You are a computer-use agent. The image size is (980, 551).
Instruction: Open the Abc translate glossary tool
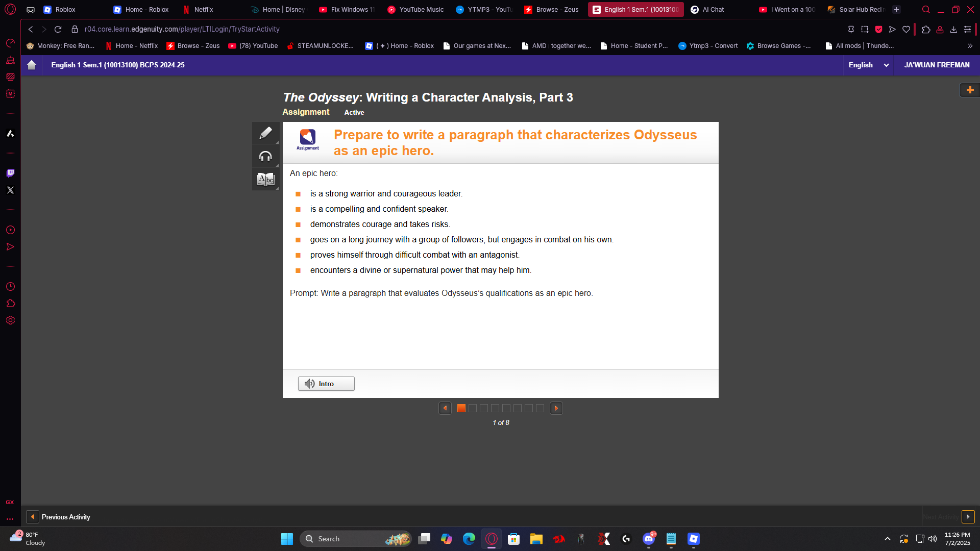click(x=265, y=179)
